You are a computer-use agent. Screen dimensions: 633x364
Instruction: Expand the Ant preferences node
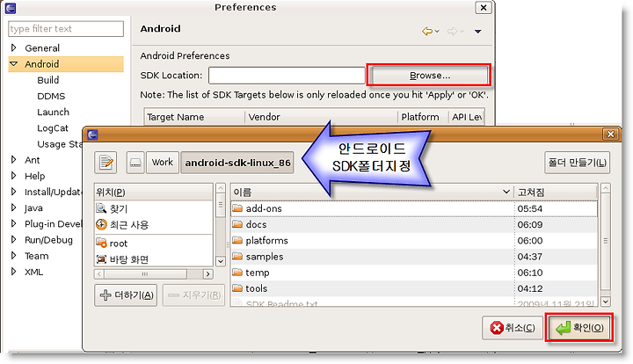coord(14,160)
